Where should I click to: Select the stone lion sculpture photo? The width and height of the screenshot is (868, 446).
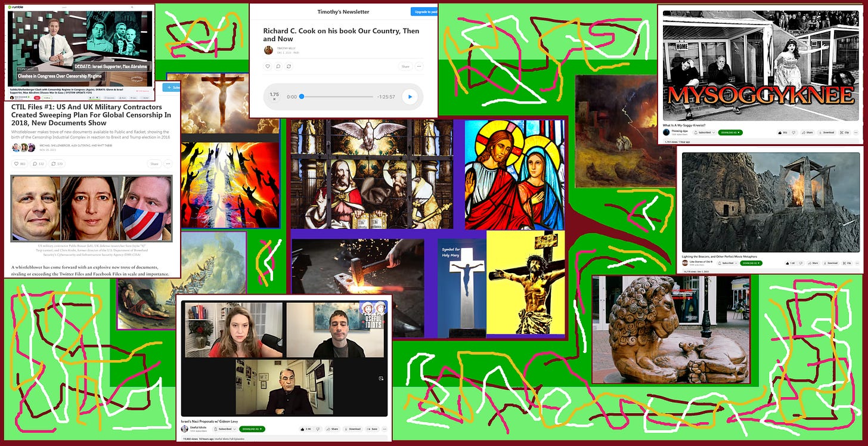[671, 329]
